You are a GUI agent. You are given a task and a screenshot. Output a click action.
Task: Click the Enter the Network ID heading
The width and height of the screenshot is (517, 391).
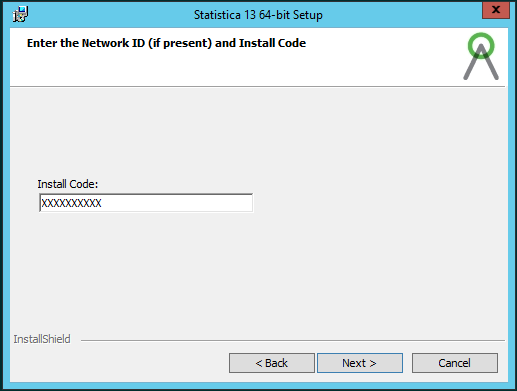(166, 43)
